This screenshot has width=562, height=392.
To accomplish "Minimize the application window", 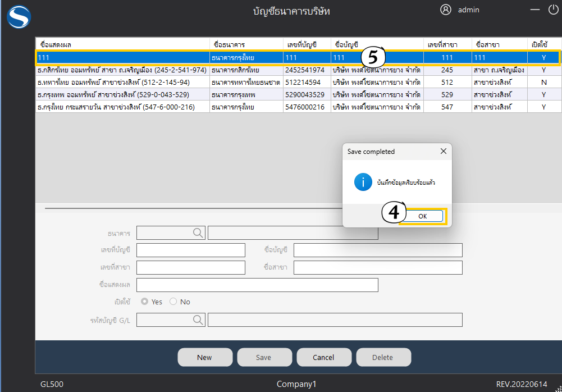I will click(x=536, y=10).
